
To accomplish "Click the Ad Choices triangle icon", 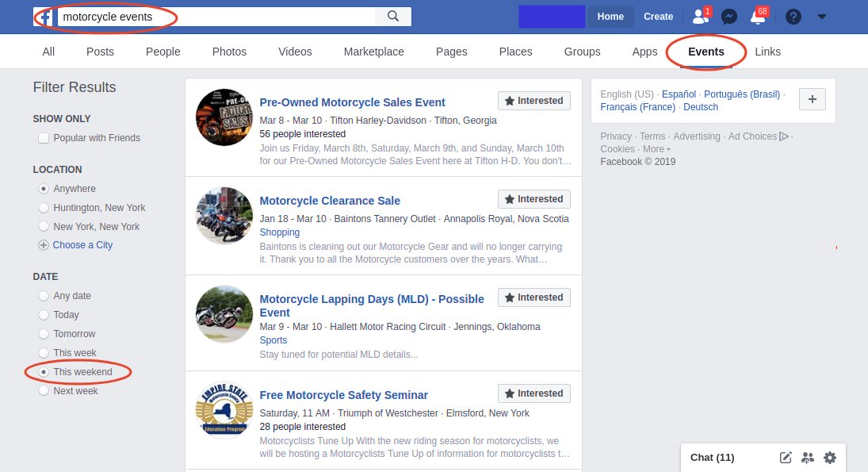I will click(784, 136).
